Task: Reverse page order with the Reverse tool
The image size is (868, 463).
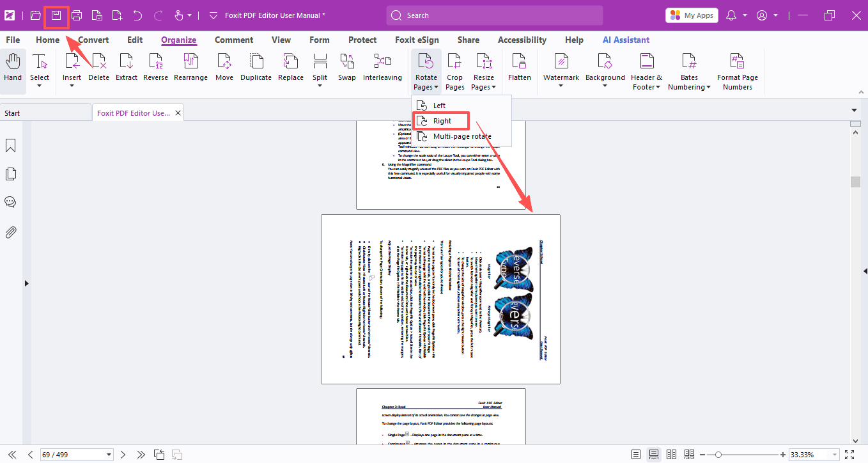Action: pyautogui.click(x=155, y=68)
